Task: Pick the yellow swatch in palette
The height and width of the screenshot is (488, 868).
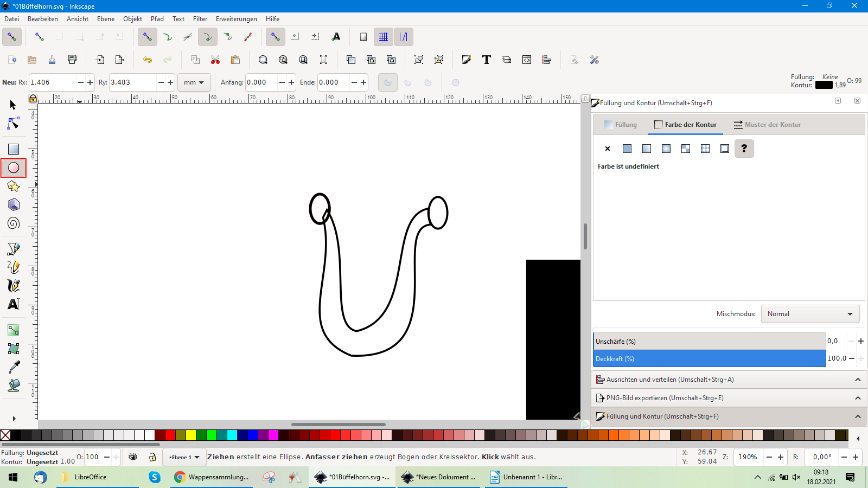Action: (191, 435)
